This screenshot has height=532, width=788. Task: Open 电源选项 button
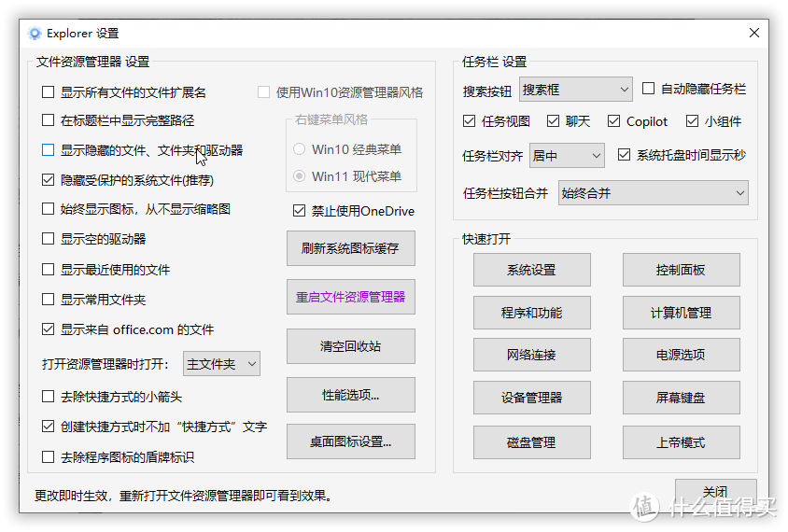(x=681, y=355)
